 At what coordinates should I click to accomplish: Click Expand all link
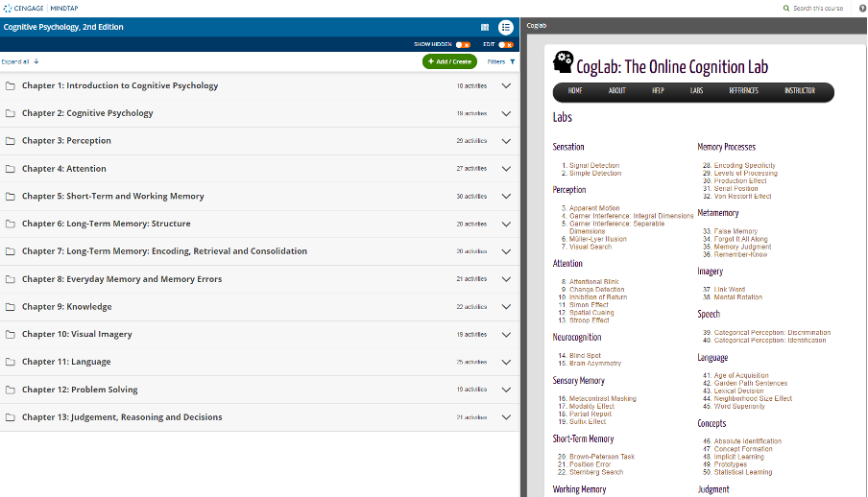[x=20, y=61]
